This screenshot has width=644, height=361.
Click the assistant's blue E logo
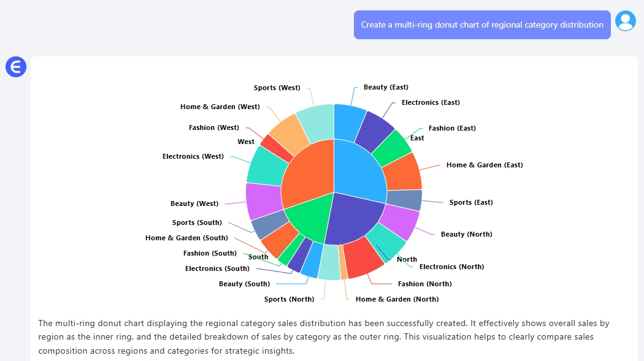coord(15,67)
